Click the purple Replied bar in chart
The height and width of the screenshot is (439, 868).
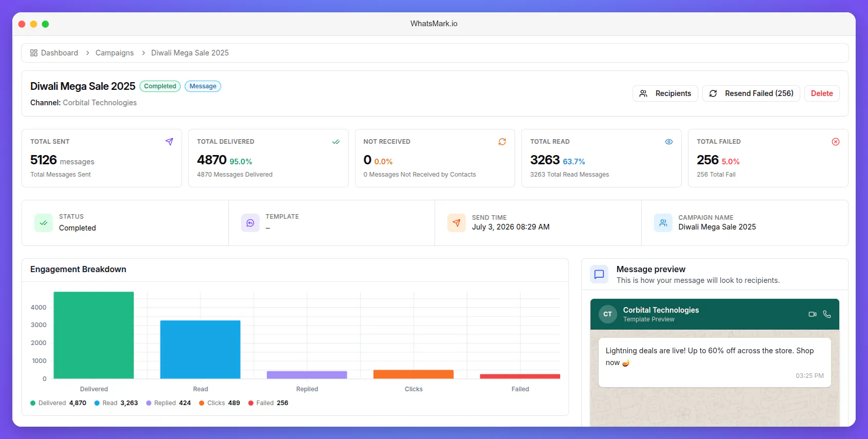(307, 375)
